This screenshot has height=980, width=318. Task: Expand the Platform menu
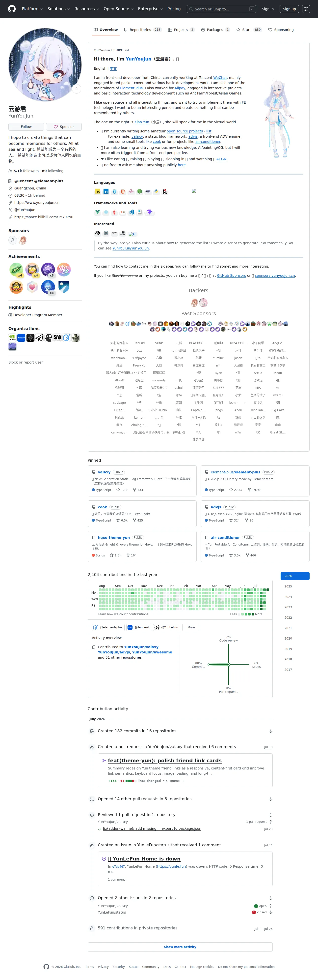pos(32,9)
